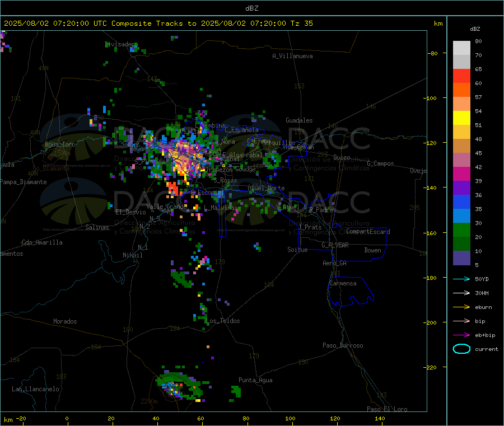Click the Bowen place label

click(x=372, y=250)
